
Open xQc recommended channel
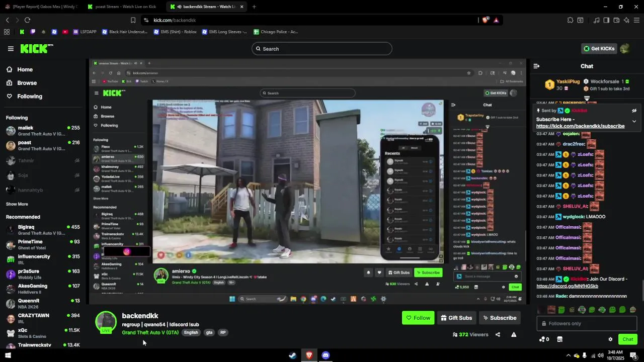pyautogui.click(x=43, y=333)
